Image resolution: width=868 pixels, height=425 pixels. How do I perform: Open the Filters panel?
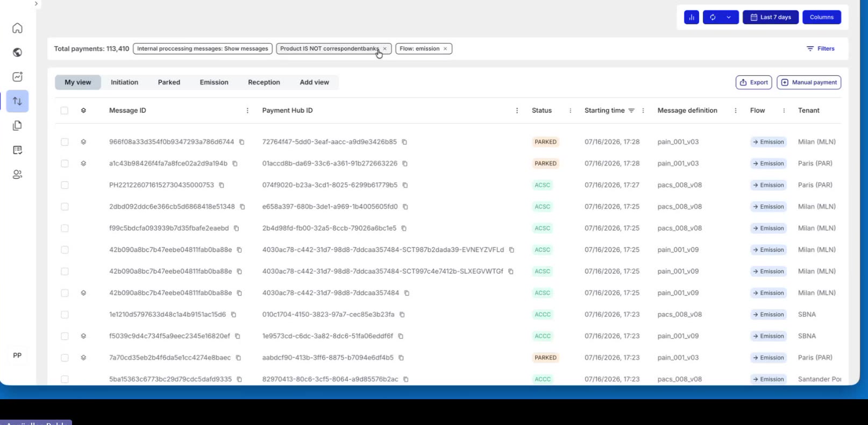pyautogui.click(x=821, y=48)
